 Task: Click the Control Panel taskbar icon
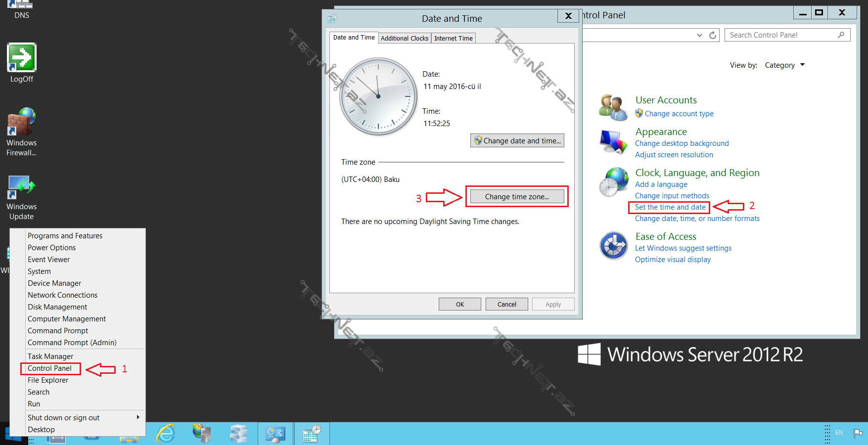(275, 434)
